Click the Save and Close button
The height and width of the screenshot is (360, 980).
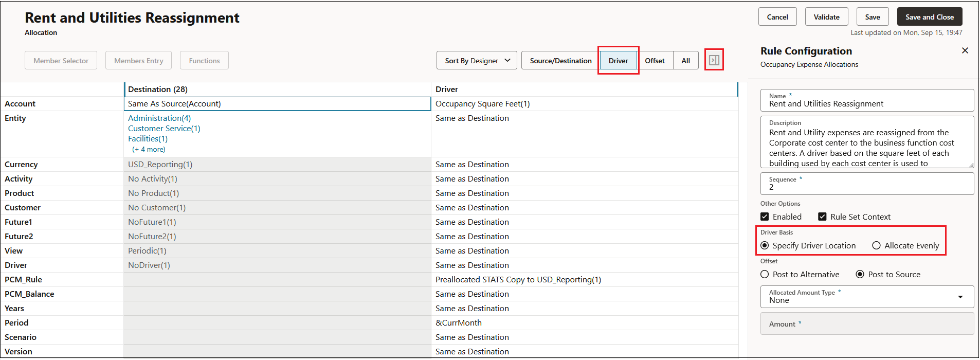(x=929, y=17)
